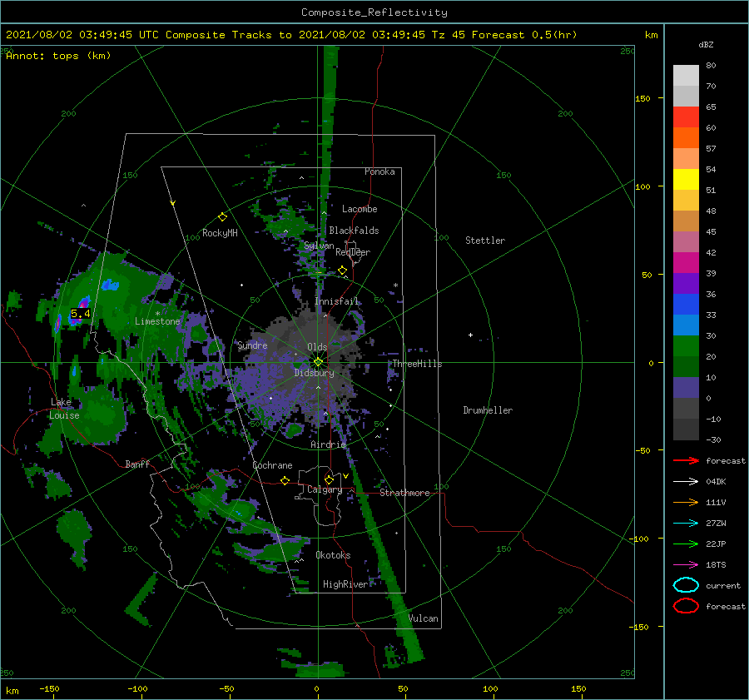Select the Sylvan label
Image resolution: width=749 pixels, height=700 pixels.
319,246
